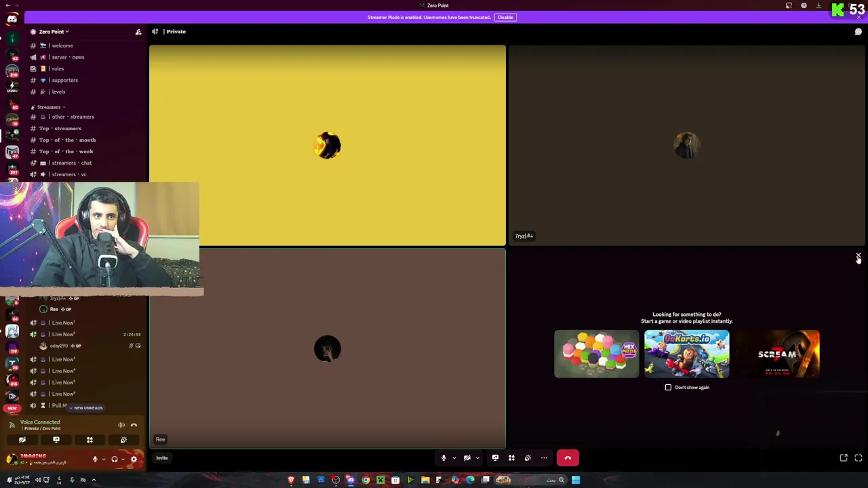Mute microphone in call control bar
Viewport: 868px width, 488px height.
point(443,458)
